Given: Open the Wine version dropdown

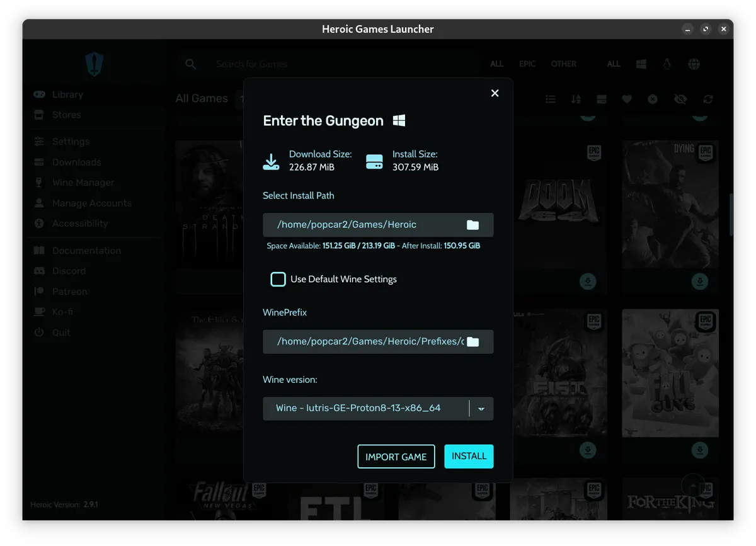Looking at the screenshot, I should [x=481, y=408].
